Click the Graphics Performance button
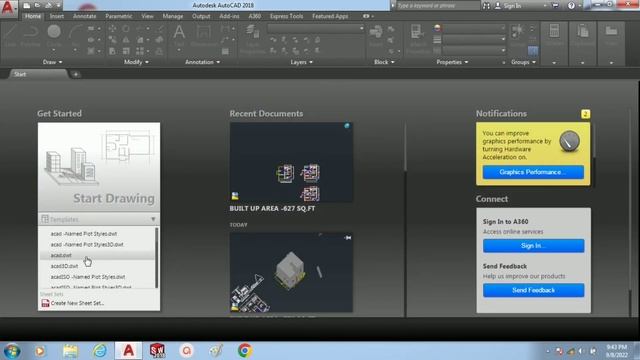 [x=533, y=172]
